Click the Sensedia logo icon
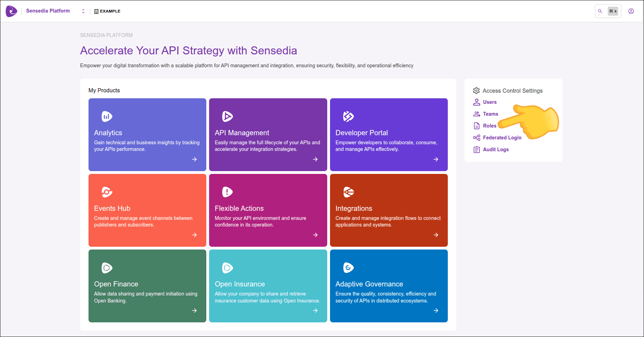This screenshot has width=644, height=337. tap(11, 11)
